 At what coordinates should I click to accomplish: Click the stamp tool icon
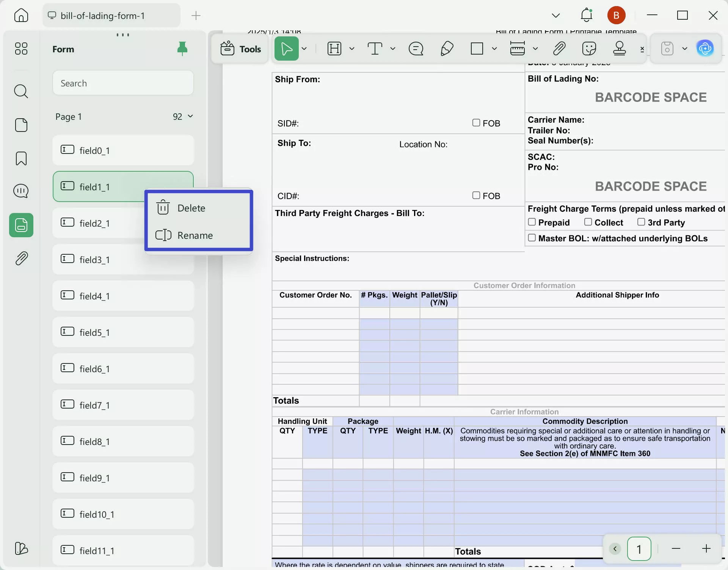click(x=619, y=49)
